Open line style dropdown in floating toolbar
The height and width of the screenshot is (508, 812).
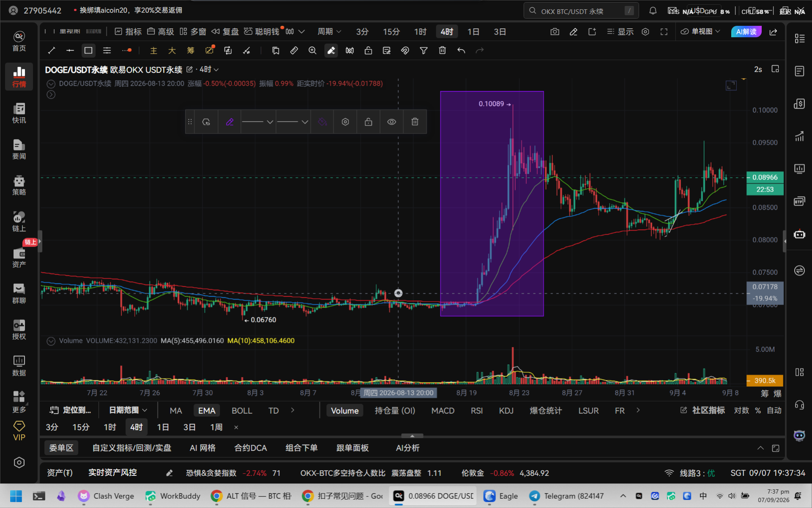click(258, 122)
